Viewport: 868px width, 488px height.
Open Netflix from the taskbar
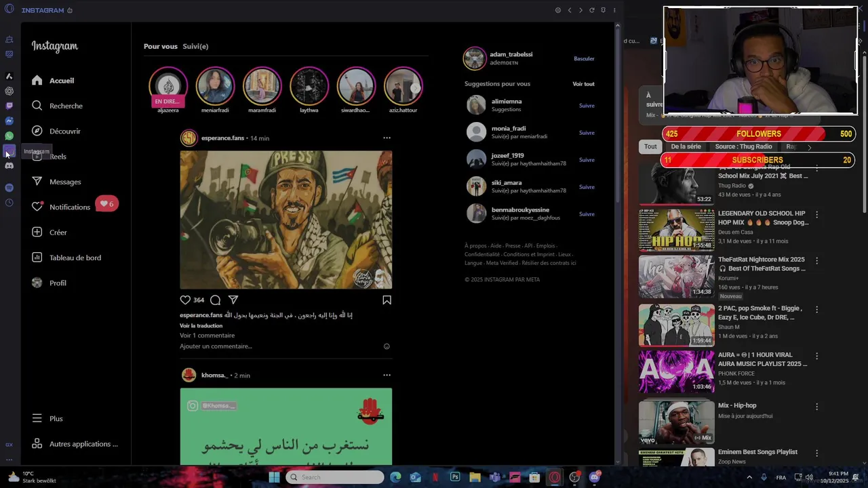click(x=435, y=477)
